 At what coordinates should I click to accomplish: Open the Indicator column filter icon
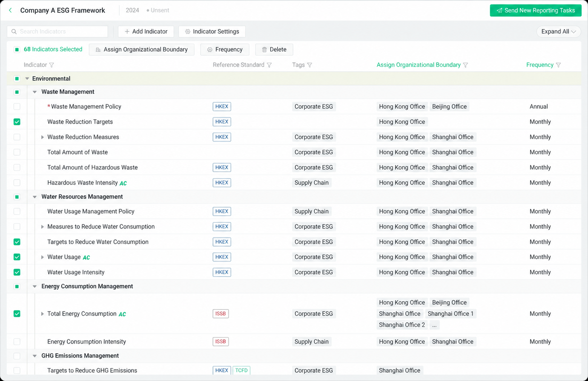[52, 65]
